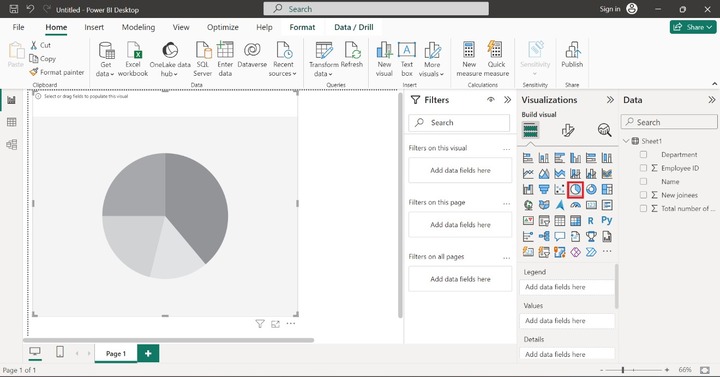Select the line chart visual icon
Image resolution: width=720 pixels, height=377 pixels.
coord(528,174)
